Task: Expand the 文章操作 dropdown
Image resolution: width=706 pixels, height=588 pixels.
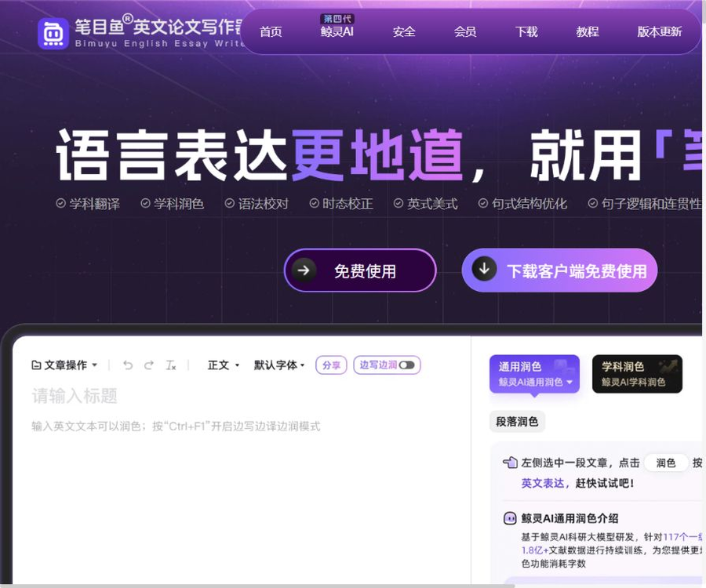Action: (x=64, y=365)
